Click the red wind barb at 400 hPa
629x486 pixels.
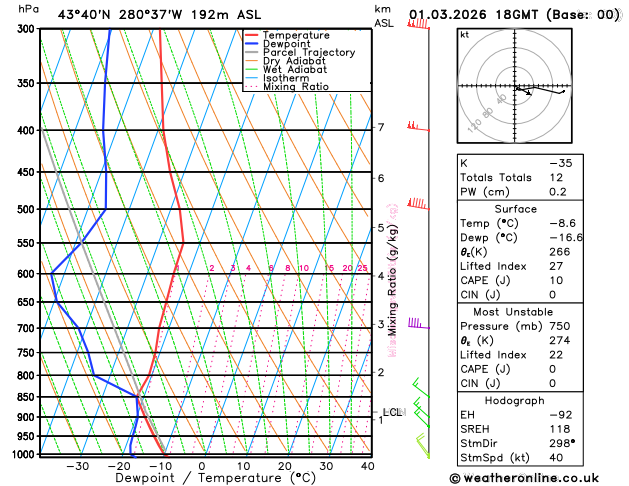(418, 126)
